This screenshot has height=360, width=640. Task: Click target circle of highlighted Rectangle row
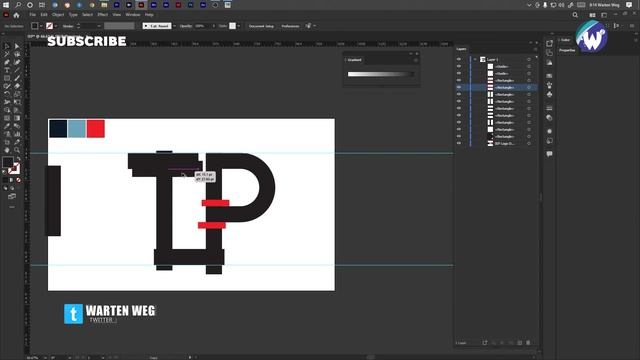[x=529, y=87]
